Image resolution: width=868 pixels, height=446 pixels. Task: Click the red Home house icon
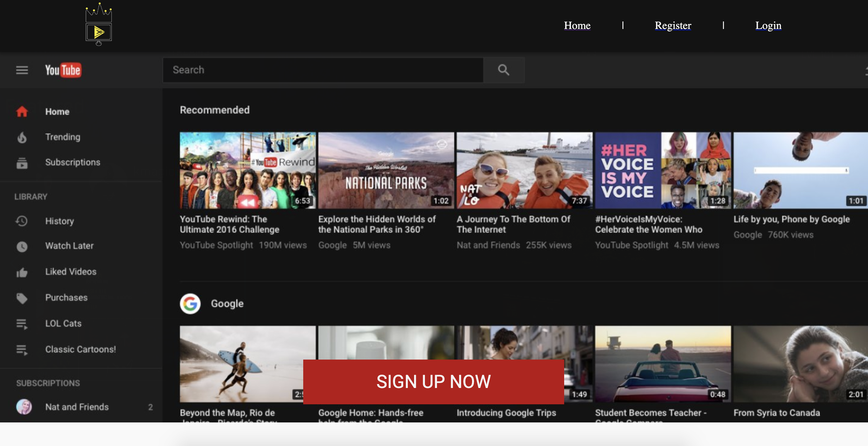pyautogui.click(x=22, y=111)
